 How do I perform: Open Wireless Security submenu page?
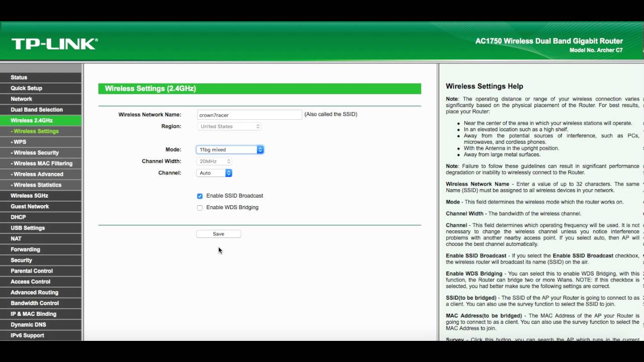(40, 152)
